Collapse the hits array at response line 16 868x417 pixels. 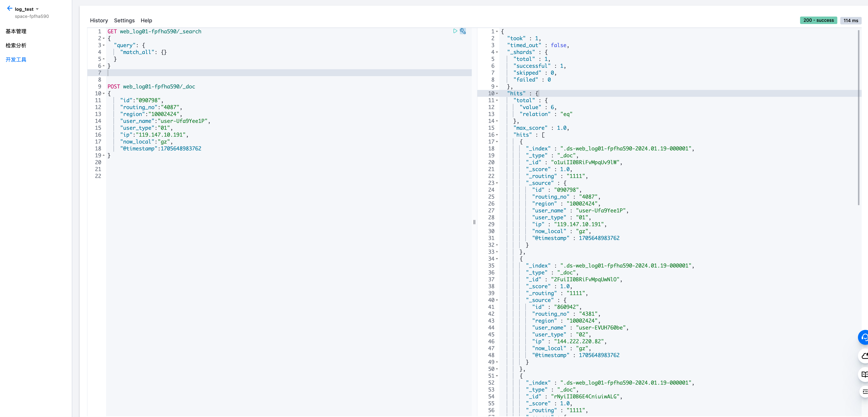(x=497, y=135)
